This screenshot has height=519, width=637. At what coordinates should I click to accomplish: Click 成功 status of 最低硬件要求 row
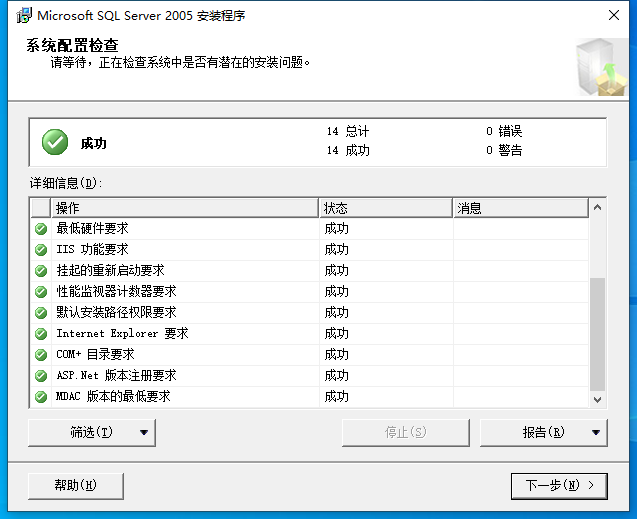[336, 229]
